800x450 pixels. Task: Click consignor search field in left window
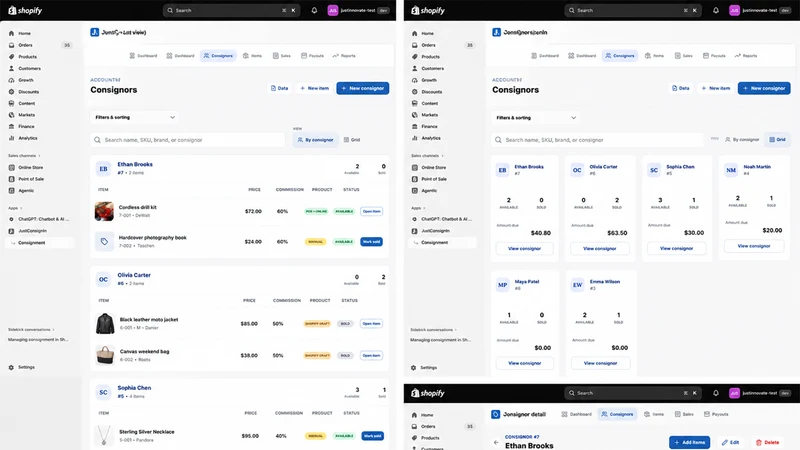pyautogui.click(x=188, y=140)
